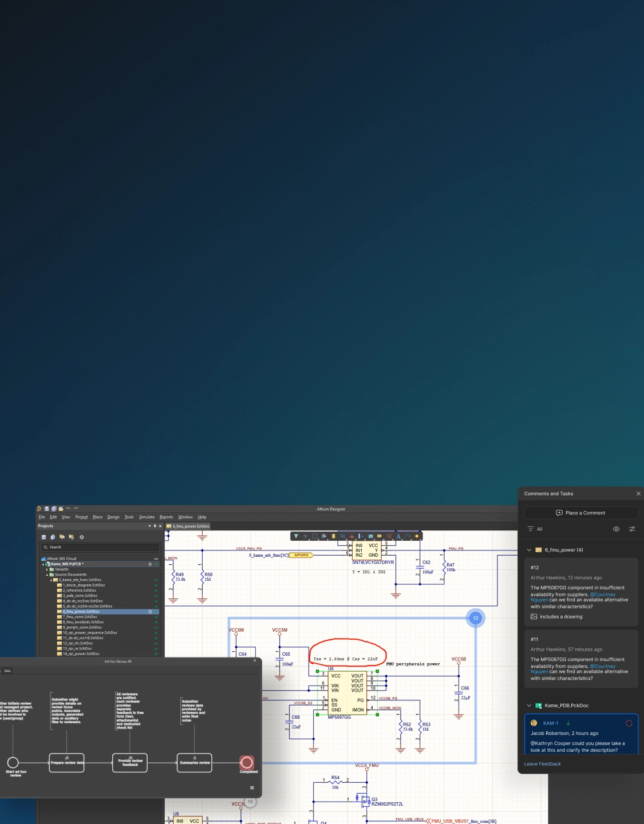Collapse the Kame_PDB.PcbDoc comments group
The width and height of the screenshot is (644, 824).
(529, 706)
